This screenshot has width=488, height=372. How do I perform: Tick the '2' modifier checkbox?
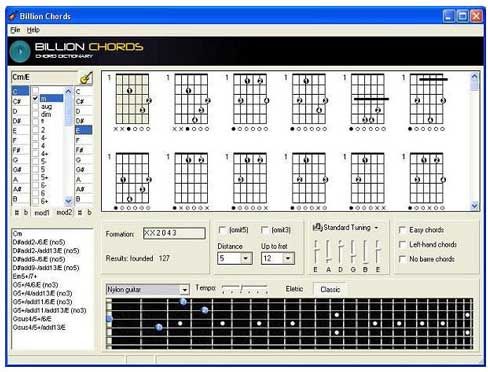[x=35, y=130]
